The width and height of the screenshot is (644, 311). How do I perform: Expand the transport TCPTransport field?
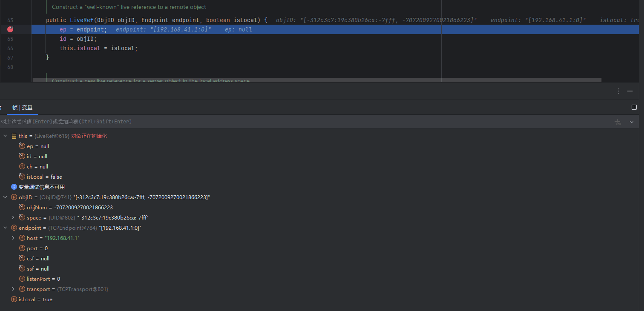pos(13,289)
